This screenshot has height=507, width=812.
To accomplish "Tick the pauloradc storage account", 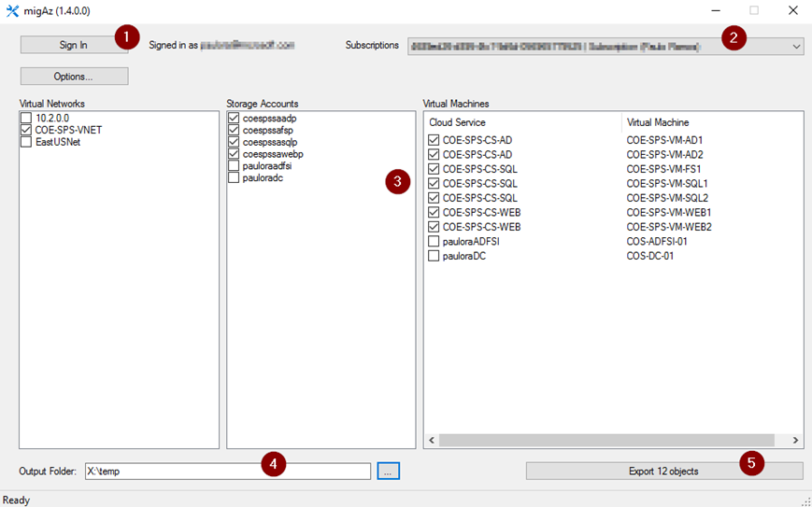I will tap(234, 177).
